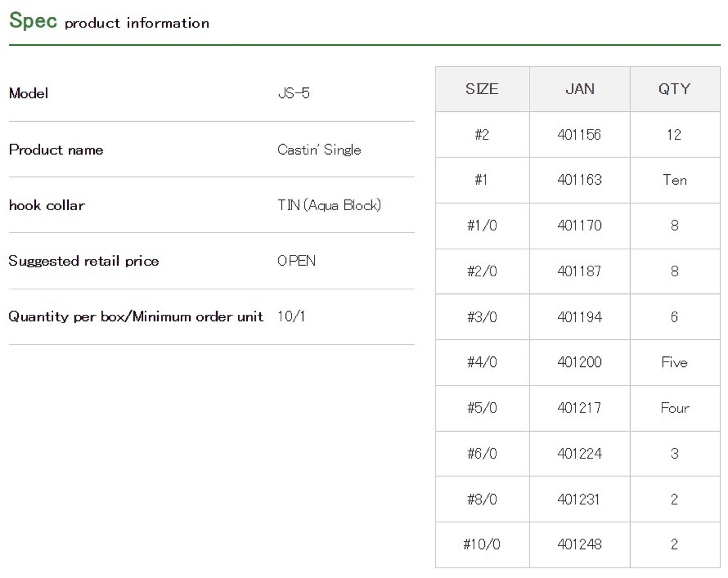Select the JAN code 401187
Screen dimensions: 728x578
(579, 271)
